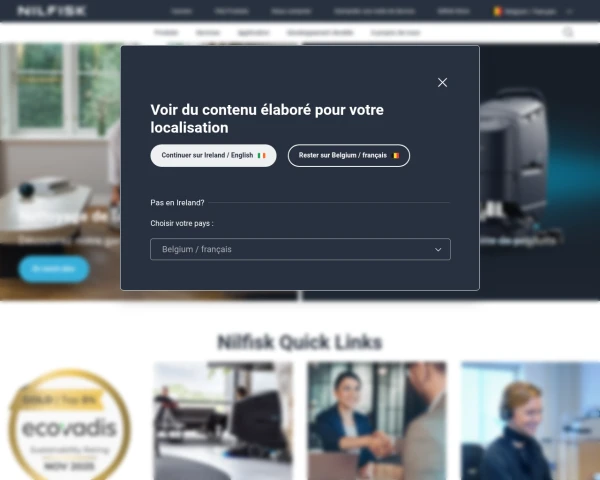Click the Irish flag icon in Continuer button
The image size is (600, 480).
pos(261,155)
